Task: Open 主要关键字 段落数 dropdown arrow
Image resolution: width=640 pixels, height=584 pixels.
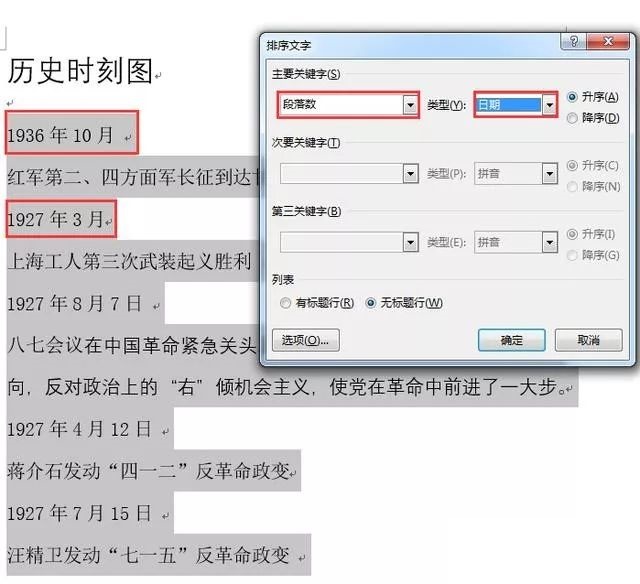Action: [x=410, y=105]
